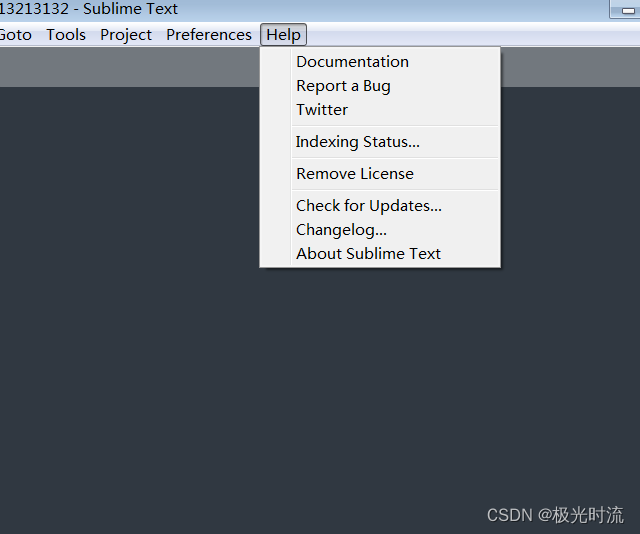Open the Tools menu

tap(66, 35)
